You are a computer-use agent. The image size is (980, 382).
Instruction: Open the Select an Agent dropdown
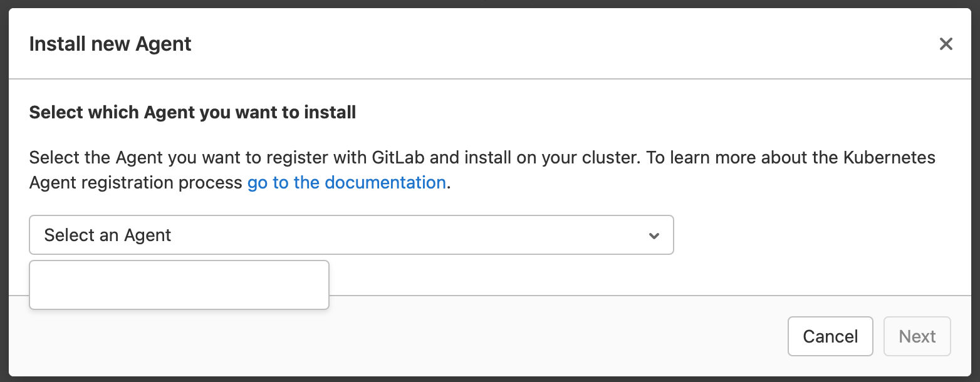[351, 235]
